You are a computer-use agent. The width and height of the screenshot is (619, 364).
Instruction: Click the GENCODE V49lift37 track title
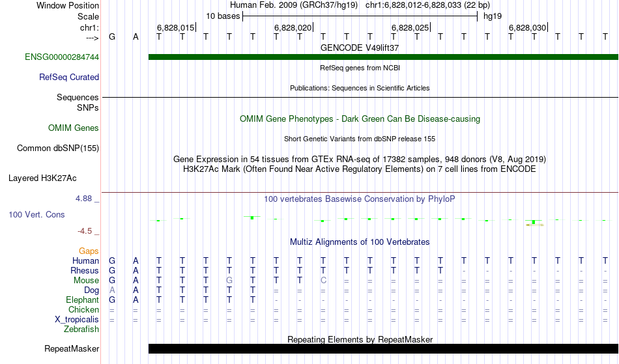[360, 48]
